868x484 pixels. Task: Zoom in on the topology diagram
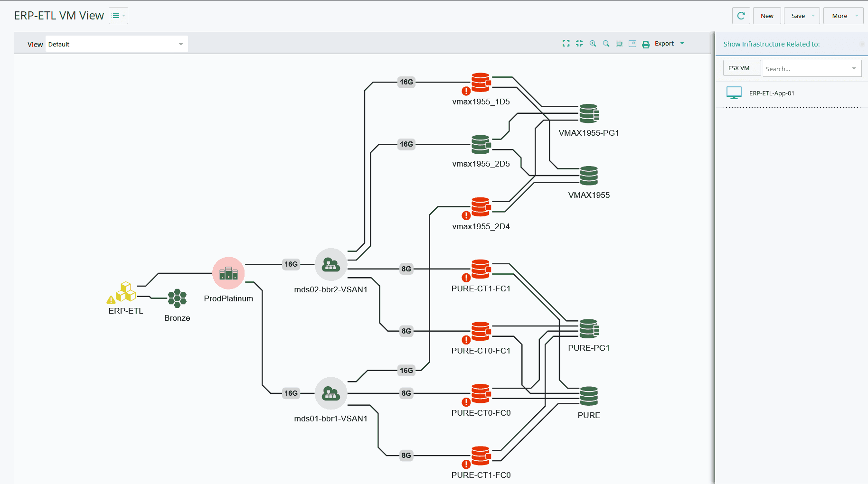(x=593, y=43)
